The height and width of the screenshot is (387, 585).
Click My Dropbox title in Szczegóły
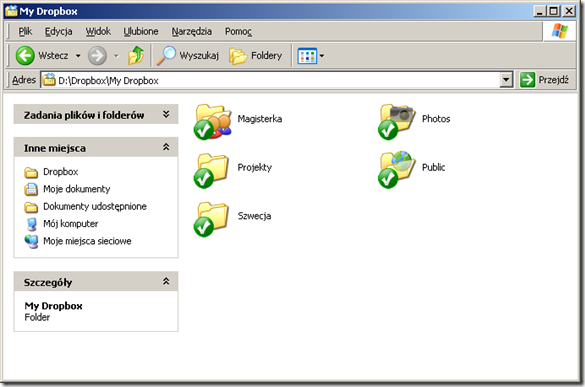pos(53,306)
